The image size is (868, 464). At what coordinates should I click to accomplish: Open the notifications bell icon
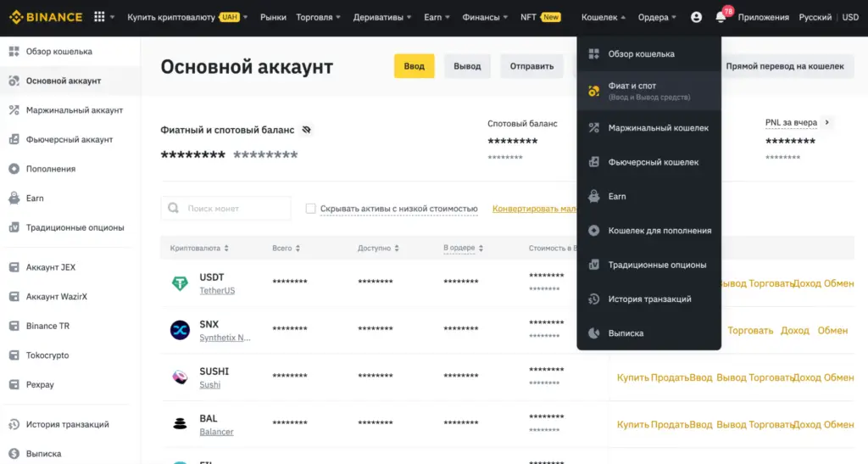coord(721,17)
